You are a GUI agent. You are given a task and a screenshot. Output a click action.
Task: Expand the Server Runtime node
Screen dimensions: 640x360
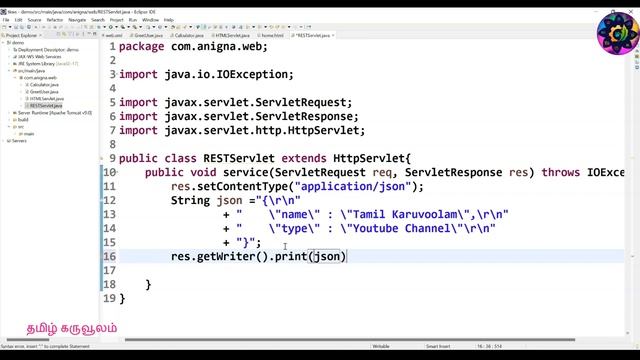(x=9, y=113)
